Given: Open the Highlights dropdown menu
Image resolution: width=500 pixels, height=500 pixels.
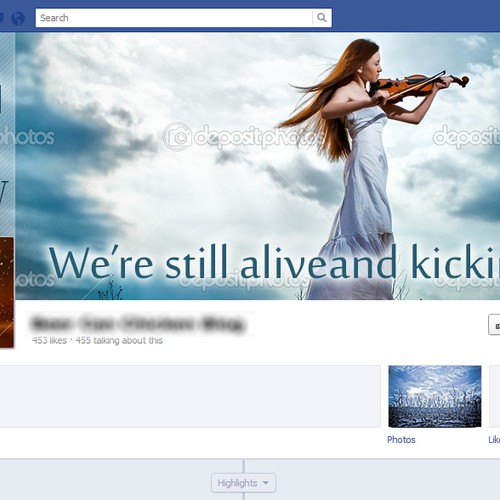Looking at the screenshot, I should (243, 483).
